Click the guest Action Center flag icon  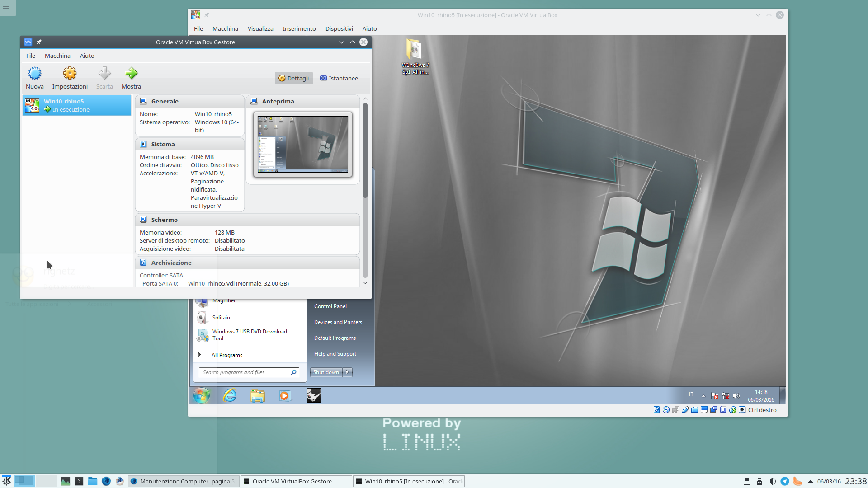(715, 396)
